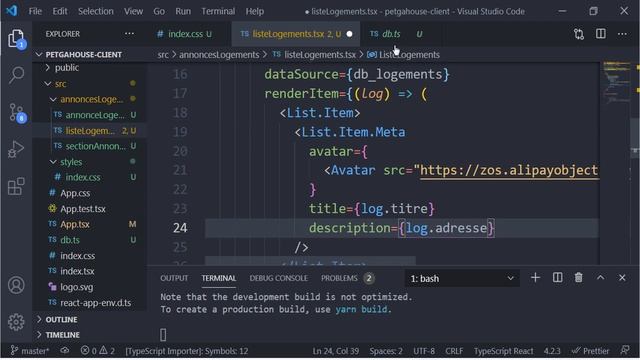Click ListeLogements symbol in breadcrumb
Image resolution: width=640 pixels, height=360 pixels.
click(x=409, y=55)
